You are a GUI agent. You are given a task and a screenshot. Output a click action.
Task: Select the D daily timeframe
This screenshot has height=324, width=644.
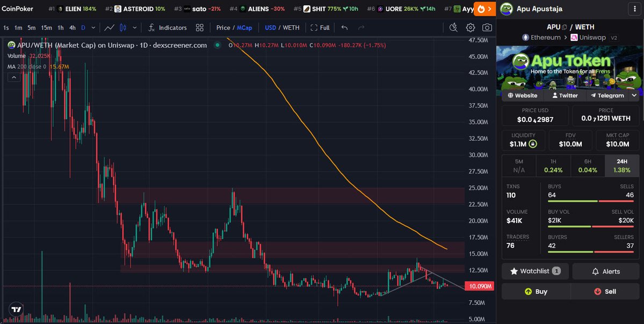pos(83,27)
